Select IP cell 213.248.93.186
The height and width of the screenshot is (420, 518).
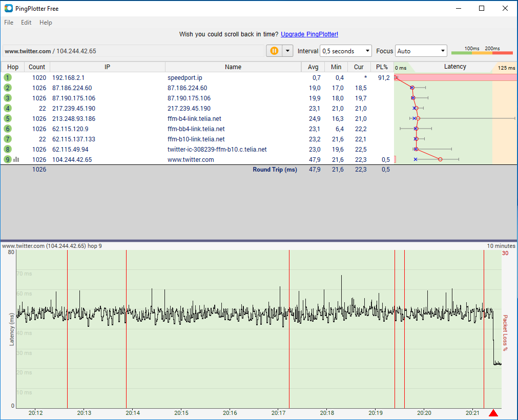[74, 118]
